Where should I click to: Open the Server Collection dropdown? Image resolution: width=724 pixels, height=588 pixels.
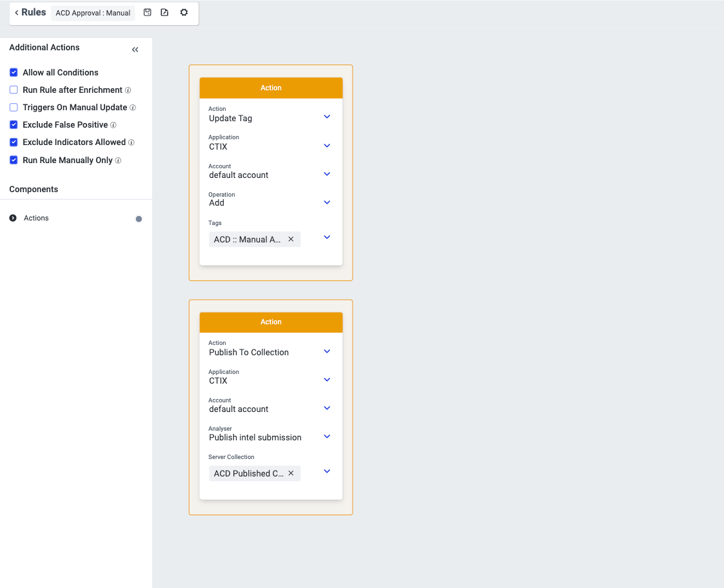click(327, 471)
